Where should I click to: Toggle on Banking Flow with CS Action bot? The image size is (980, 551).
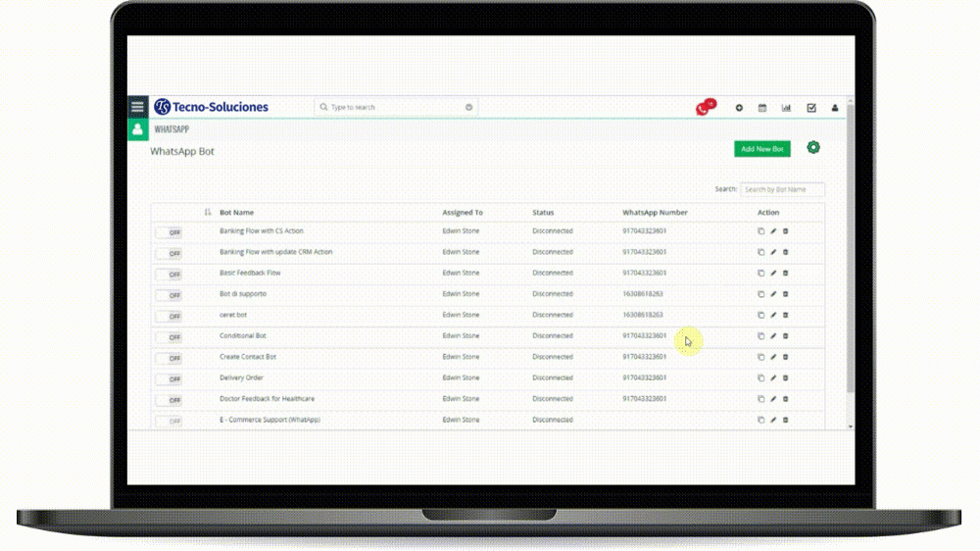click(169, 232)
